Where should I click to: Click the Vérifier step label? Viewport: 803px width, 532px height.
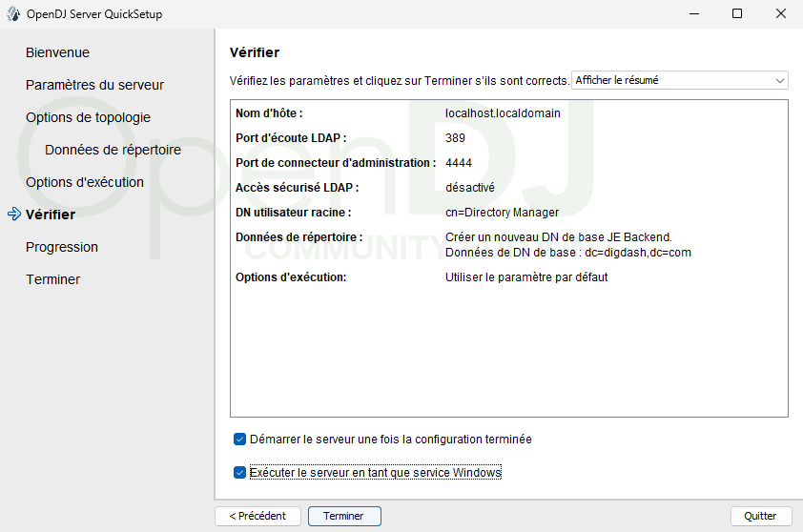coord(51,215)
